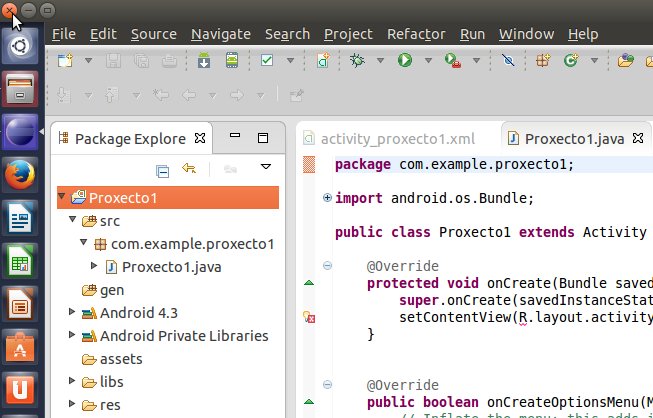Open the Android SDK Manager icon
Screen dimensions: 653x418
[x=204, y=61]
